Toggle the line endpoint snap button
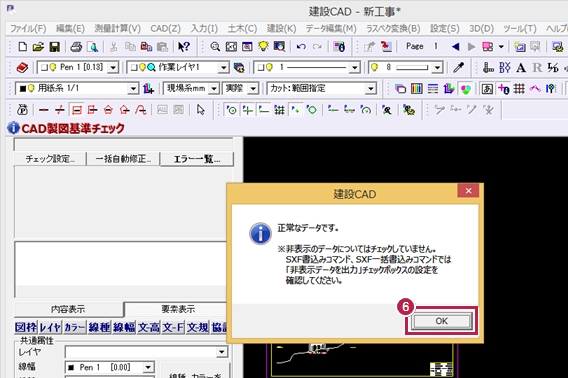Image resolution: width=568 pixels, height=378 pixels. tap(263, 110)
